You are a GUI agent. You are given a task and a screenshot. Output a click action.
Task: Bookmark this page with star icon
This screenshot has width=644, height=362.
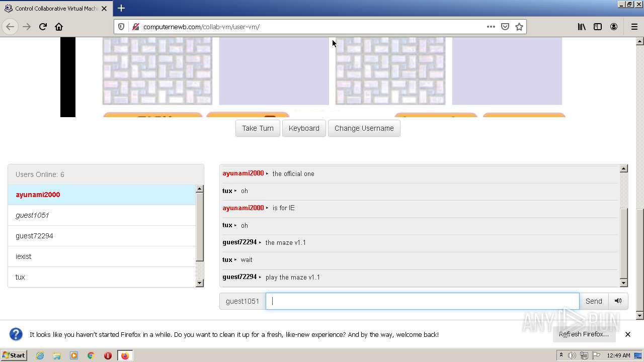(x=519, y=27)
